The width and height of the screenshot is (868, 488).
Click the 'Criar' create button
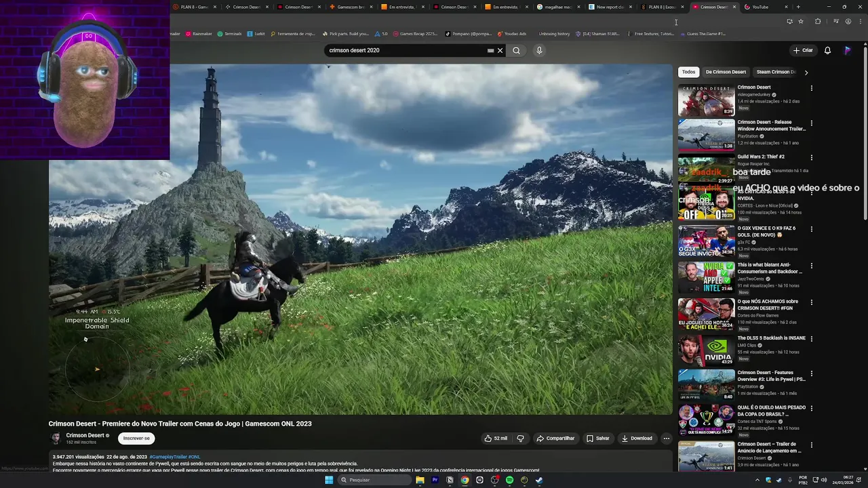tap(803, 50)
